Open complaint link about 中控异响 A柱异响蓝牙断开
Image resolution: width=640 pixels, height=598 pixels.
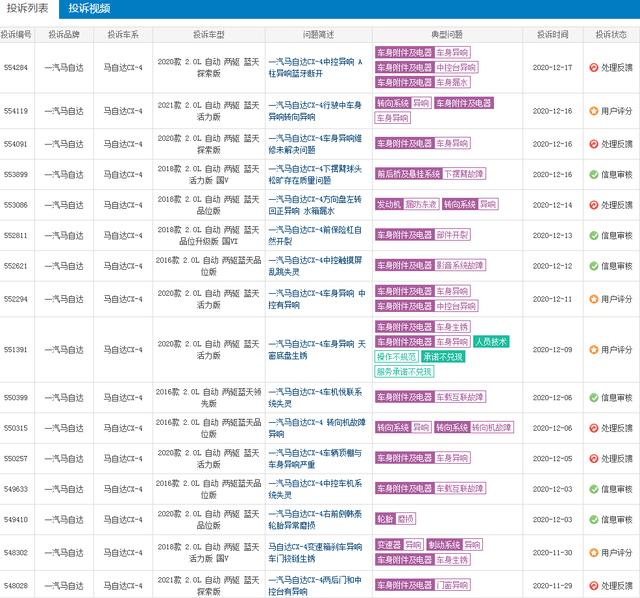click(x=315, y=67)
